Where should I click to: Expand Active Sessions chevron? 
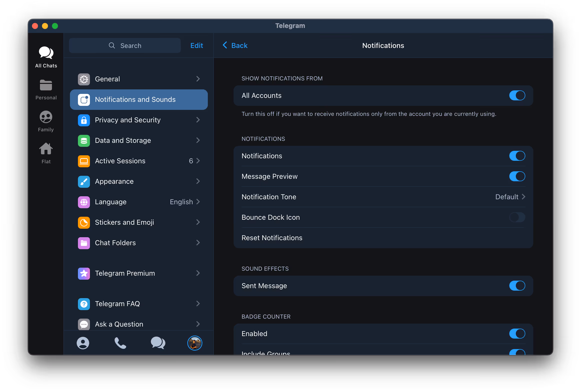tap(198, 161)
